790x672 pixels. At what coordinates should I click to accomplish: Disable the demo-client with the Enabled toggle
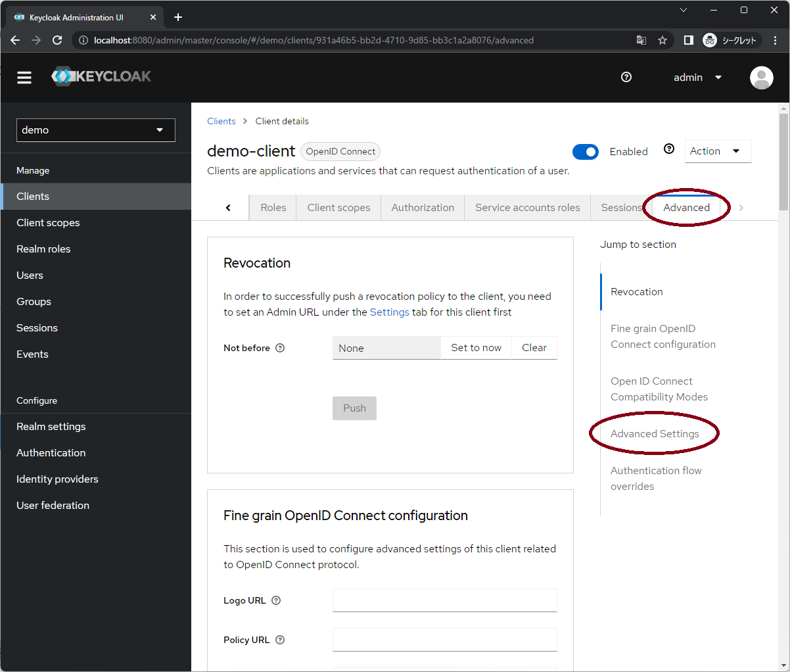click(x=585, y=151)
